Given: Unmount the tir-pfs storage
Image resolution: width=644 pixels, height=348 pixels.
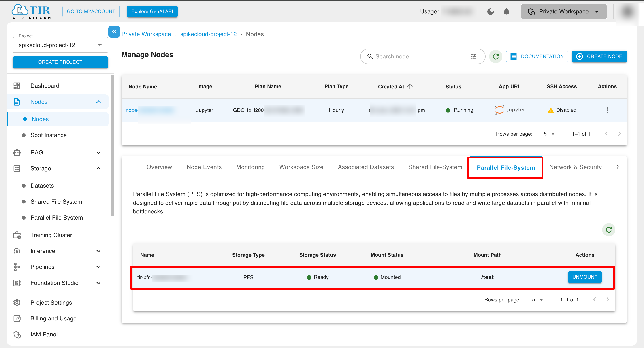Looking at the screenshot, I should tap(585, 277).
